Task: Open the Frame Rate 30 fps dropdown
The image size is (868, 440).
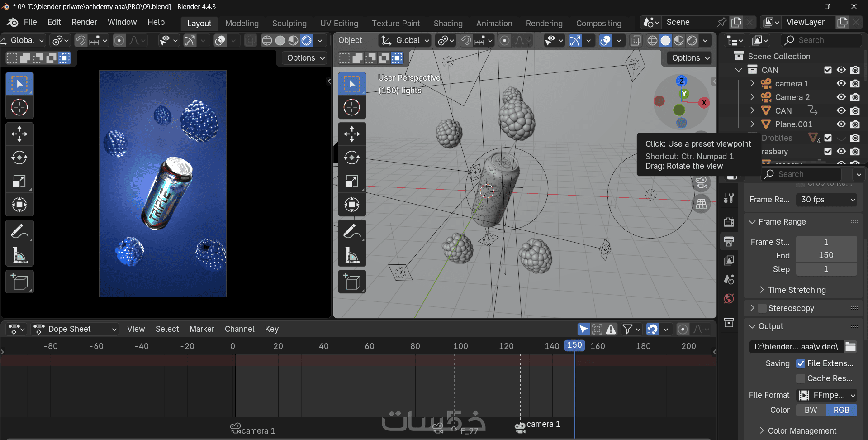Action: pos(827,200)
